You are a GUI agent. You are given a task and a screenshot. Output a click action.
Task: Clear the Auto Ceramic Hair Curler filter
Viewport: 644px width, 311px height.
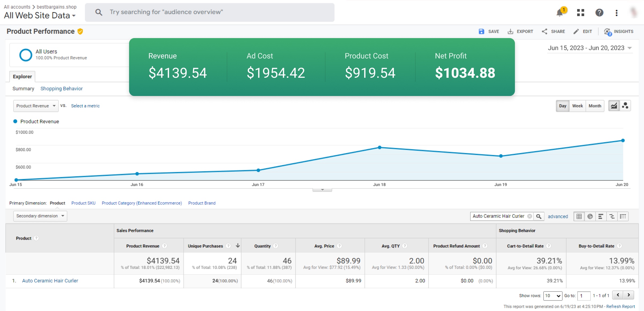click(529, 216)
